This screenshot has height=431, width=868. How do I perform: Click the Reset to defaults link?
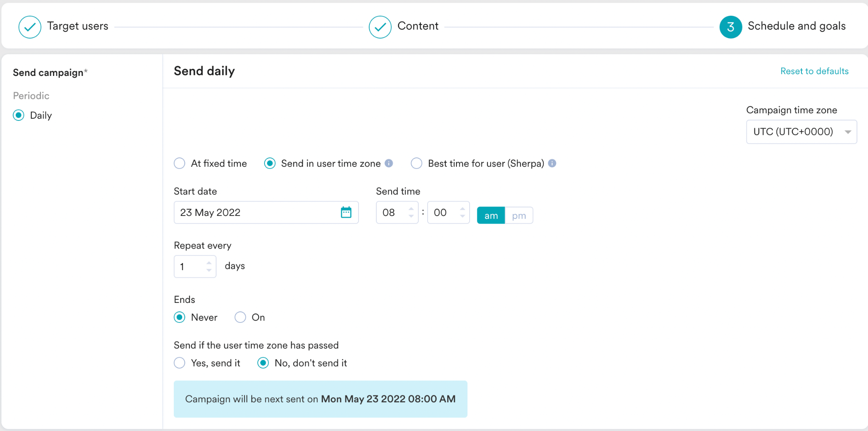click(814, 71)
